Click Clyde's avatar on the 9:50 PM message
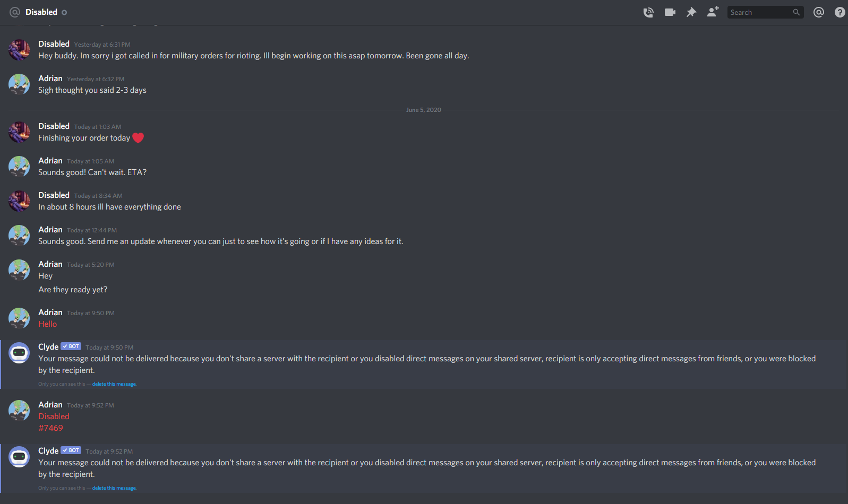Image resolution: width=848 pixels, height=504 pixels. pyautogui.click(x=19, y=353)
